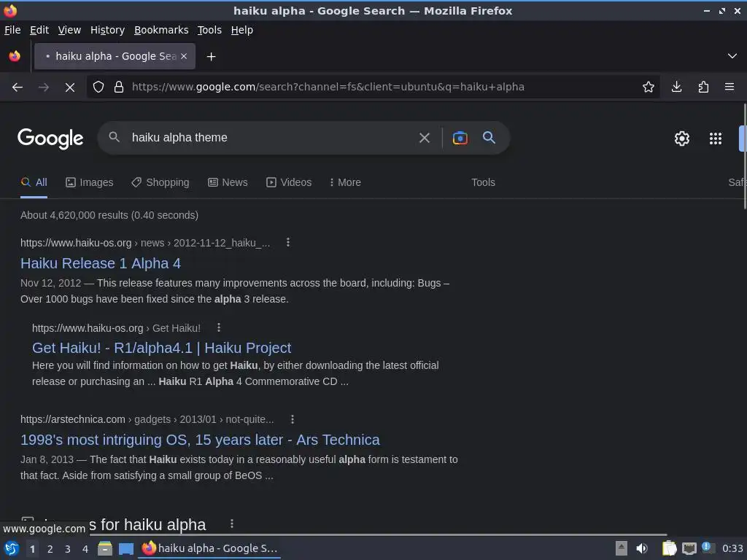The height and width of the screenshot is (560, 747).
Task: Adjust volume from tray speaker icon
Action: click(642, 548)
